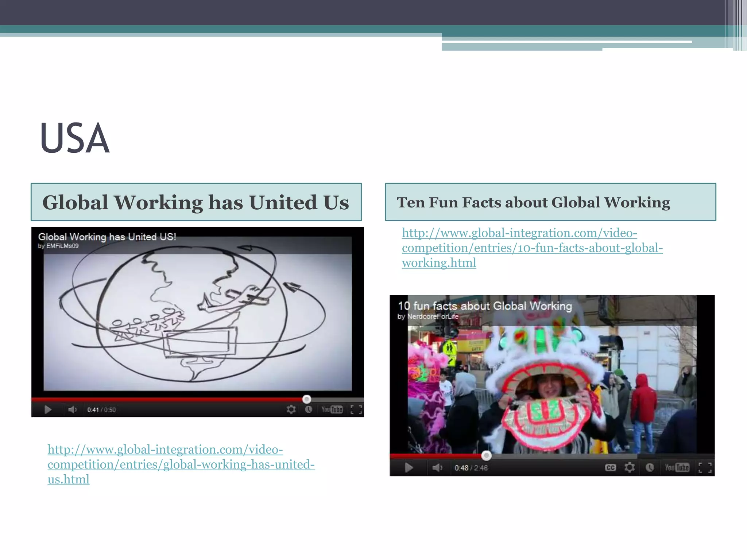
Task: Click uploader name EMFiLMs09
Action: point(62,246)
